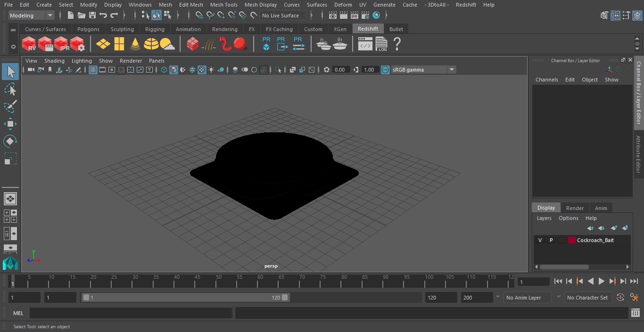644x332 pixels.
Task: Open Redshift help question mark icon
Action: [x=397, y=44]
